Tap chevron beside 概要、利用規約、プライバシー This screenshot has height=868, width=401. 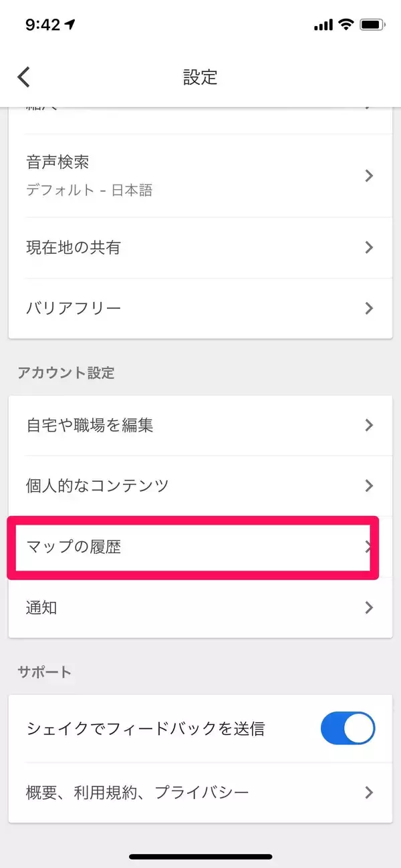(x=369, y=792)
